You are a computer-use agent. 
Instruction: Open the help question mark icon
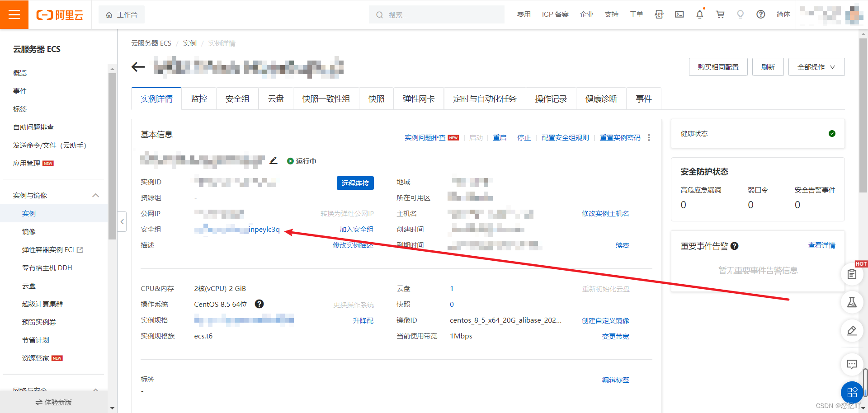tap(760, 14)
